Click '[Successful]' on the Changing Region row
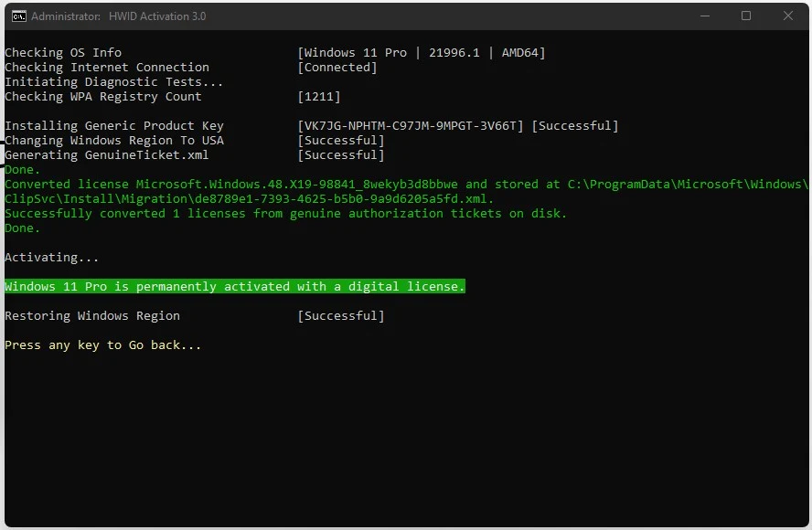This screenshot has width=812, height=530. click(x=341, y=140)
